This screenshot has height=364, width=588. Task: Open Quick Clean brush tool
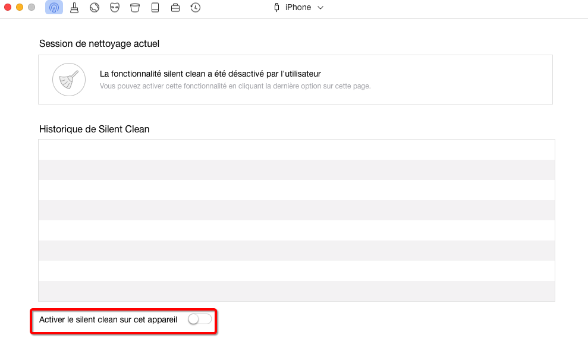click(74, 8)
